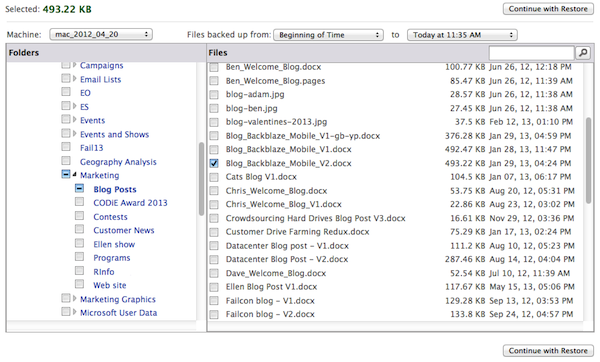The image size is (600, 362).
Task: Check the blog-adam.jpg checkbox
Action: [214, 95]
